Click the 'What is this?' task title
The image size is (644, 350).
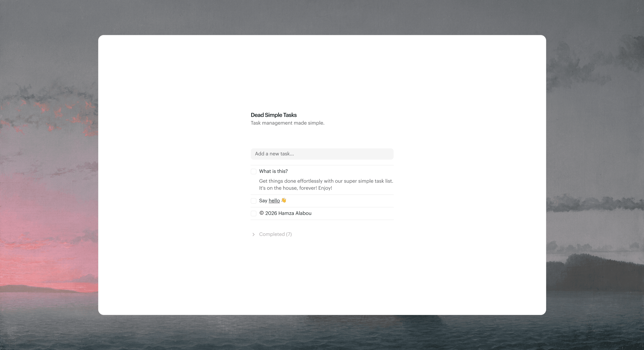point(273,171)
